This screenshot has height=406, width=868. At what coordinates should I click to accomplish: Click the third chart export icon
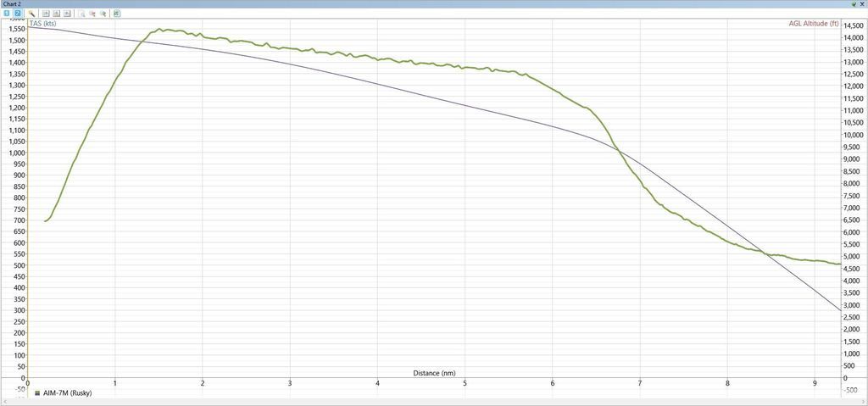(67, 14)
